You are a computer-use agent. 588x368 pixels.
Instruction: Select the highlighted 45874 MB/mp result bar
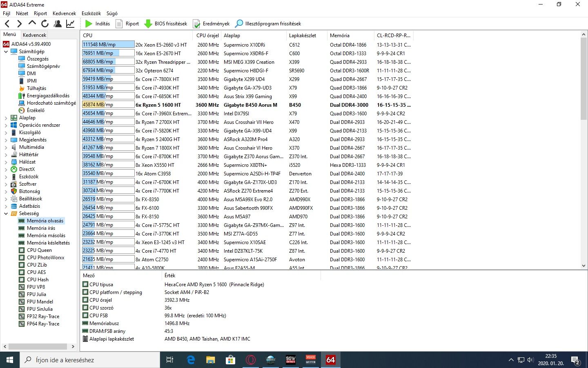tap(108, 105)
